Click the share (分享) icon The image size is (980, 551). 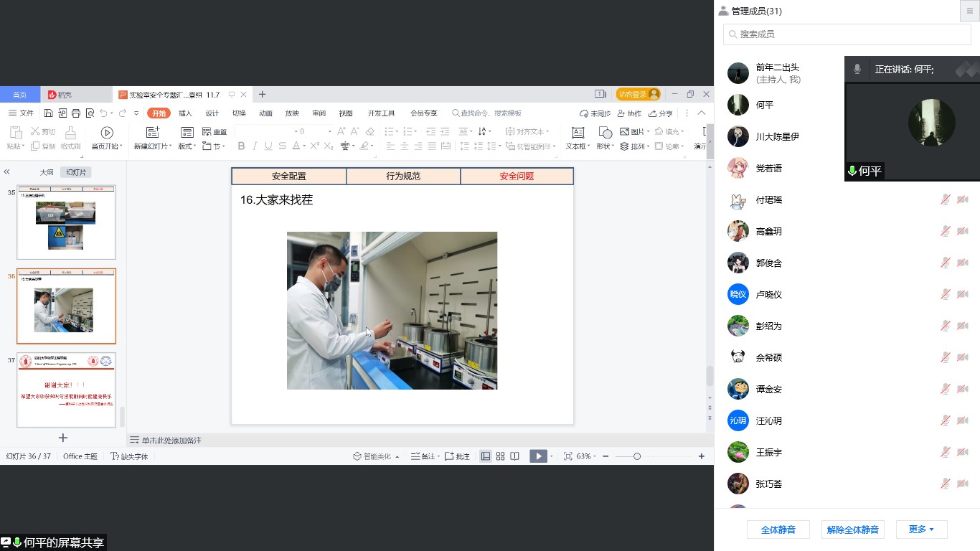click(x=661, y=113)
